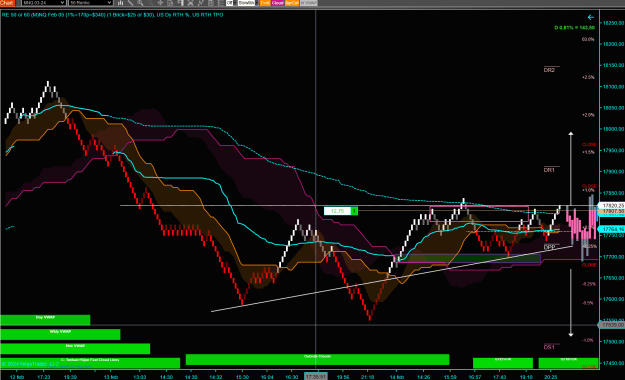Viewport: 625px width, 380px height.
Task: Click the zoom in magnifier icon
Action: pos(140,3)
